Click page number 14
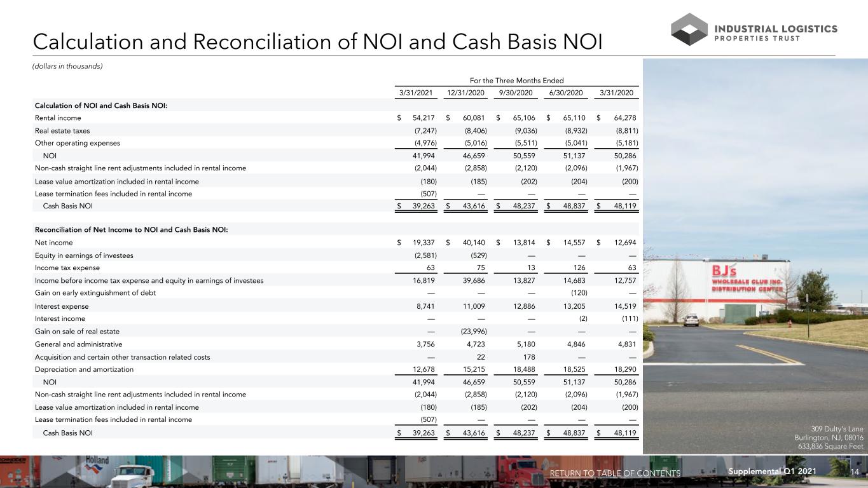The width and height of the screenshot is (868, 488). [855, 473]
